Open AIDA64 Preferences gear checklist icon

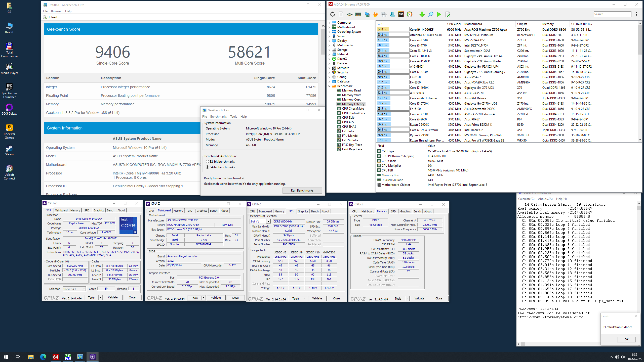[384, 14]
